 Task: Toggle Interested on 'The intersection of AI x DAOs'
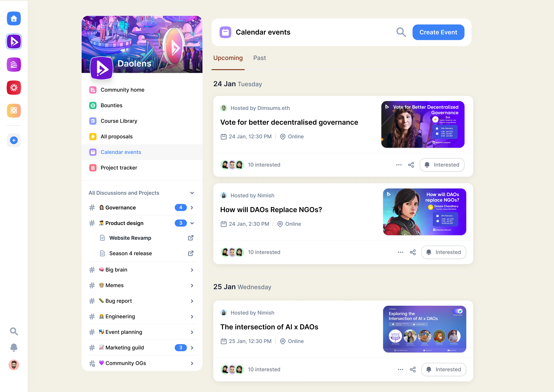coord(443,370)
